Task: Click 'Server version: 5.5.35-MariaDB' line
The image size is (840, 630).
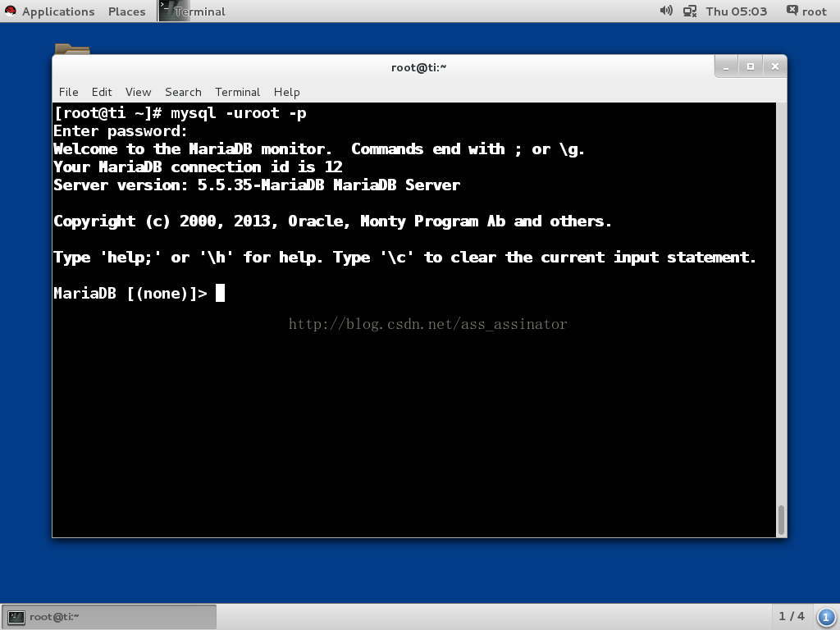Action: [257, 185]
